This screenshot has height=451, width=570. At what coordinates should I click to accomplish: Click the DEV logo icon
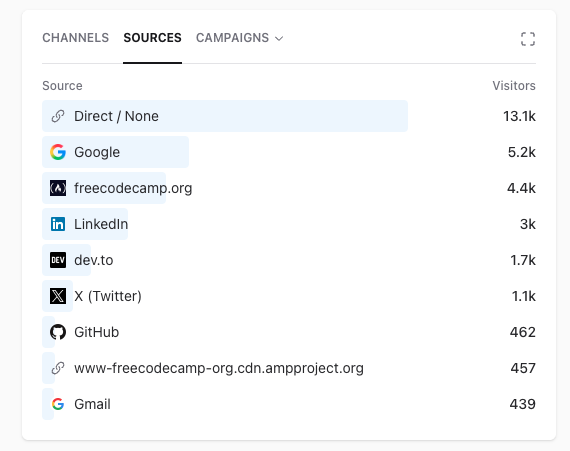(x=58, y=260)
